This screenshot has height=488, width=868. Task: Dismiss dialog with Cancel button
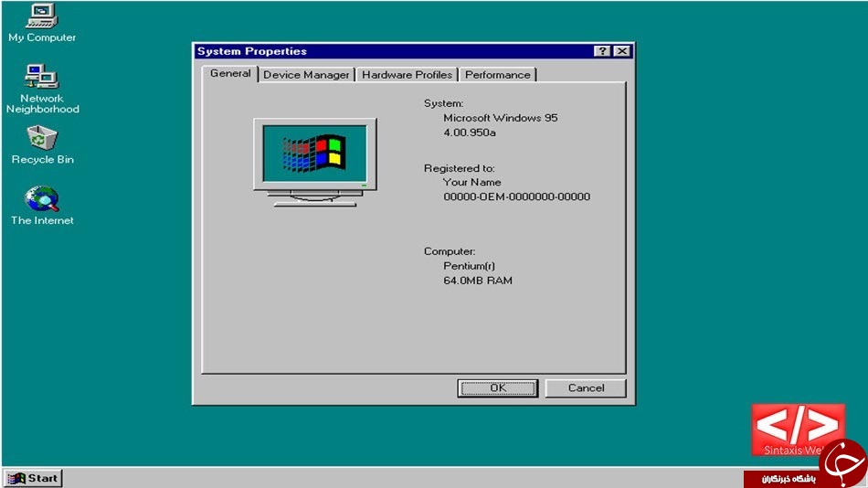(586, 388)
